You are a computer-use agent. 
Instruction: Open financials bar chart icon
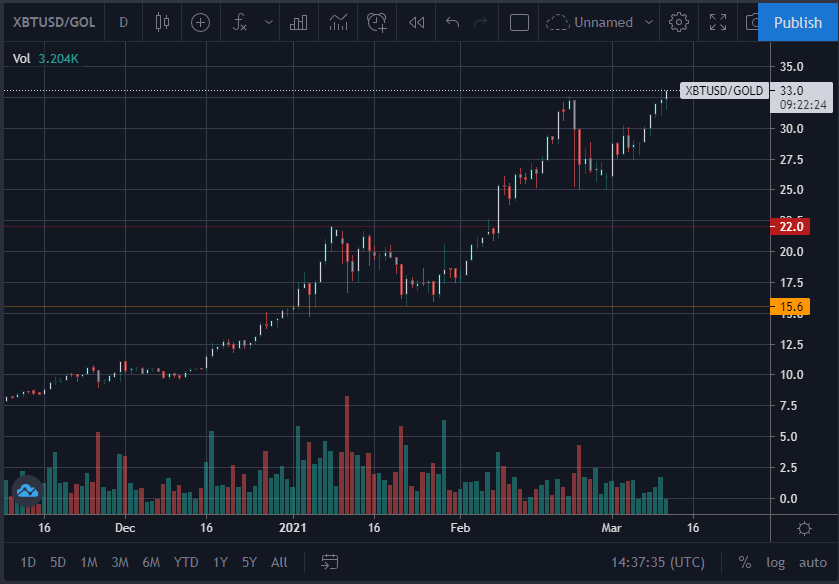click(x=299, y=22)
